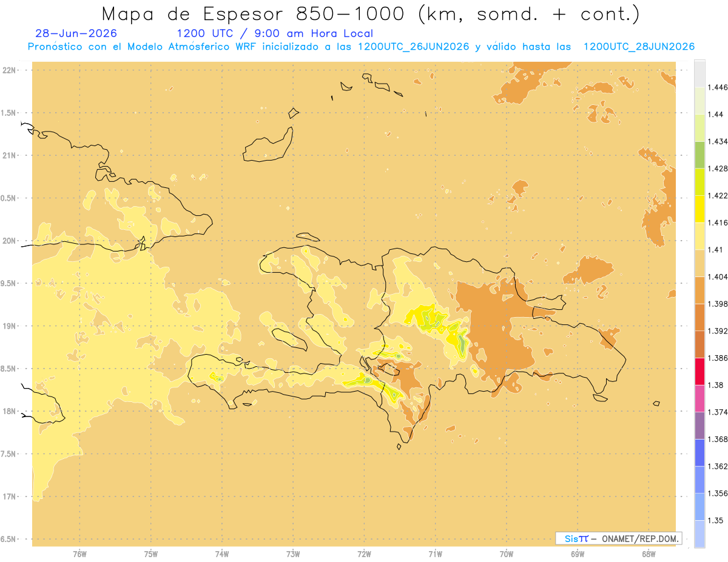
Task: Click the 'ONAMET/REP.DOM.' credit label
Action: (x=640, y=538)
